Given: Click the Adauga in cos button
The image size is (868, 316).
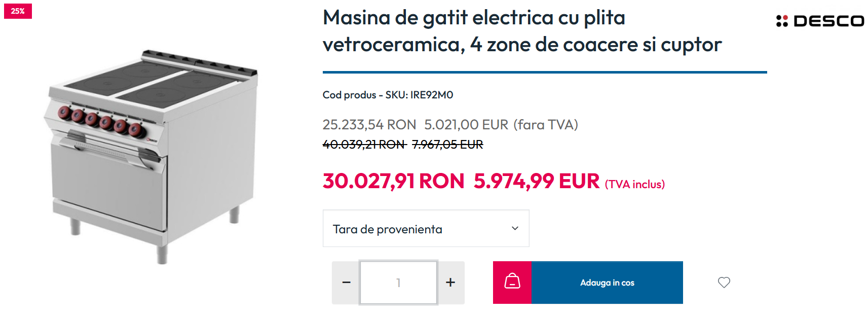Looking at the screenshot, I should 607,283.
